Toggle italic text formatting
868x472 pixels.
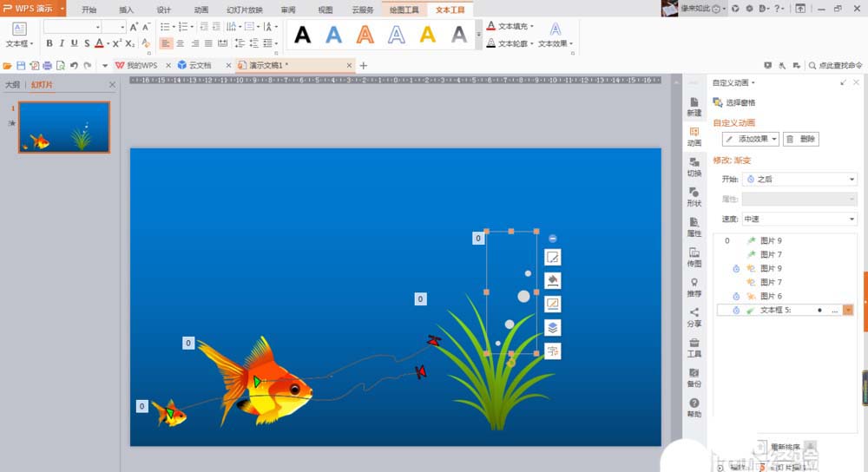62,43
